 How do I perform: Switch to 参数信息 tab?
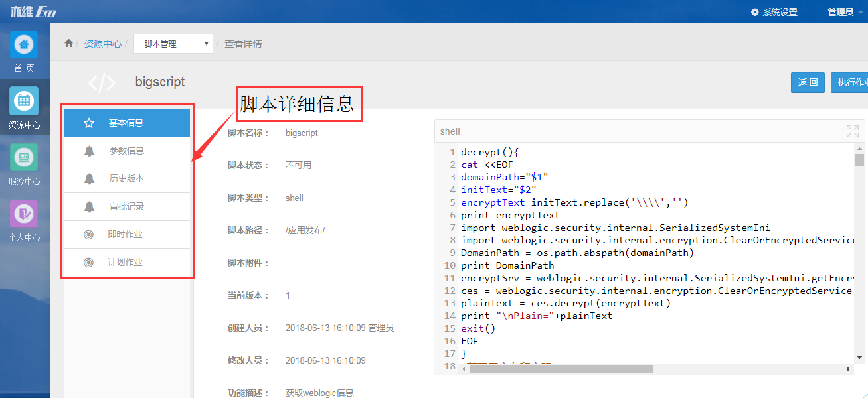click(x=126, y=151)
